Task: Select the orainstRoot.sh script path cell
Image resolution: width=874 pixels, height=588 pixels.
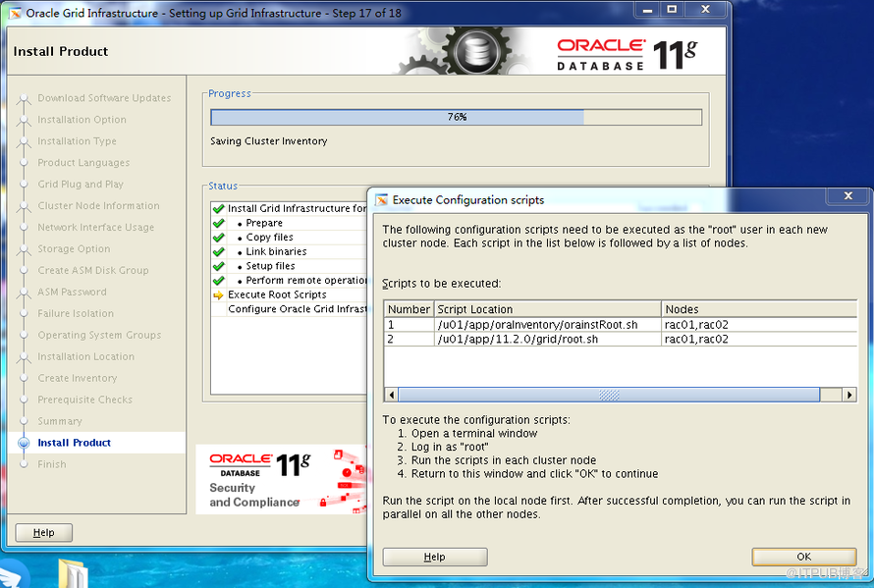Action: (547, 324)
